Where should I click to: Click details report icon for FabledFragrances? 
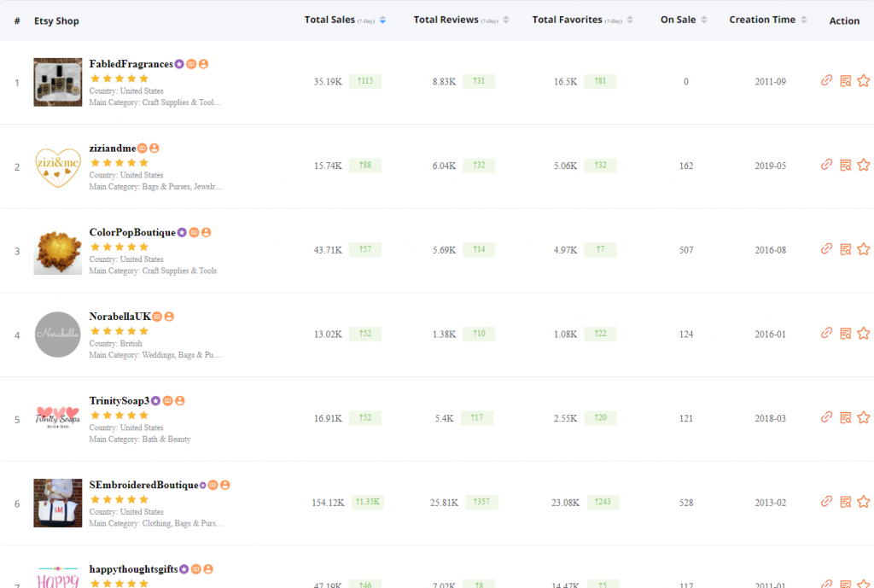pos(845,81)
